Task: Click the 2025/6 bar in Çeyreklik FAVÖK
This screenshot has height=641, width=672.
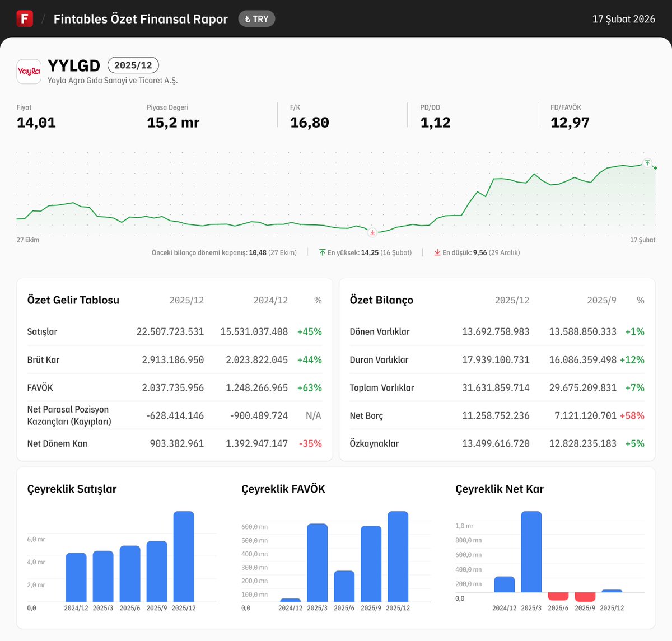Action: pyautogui.click(x=344, y=586)
